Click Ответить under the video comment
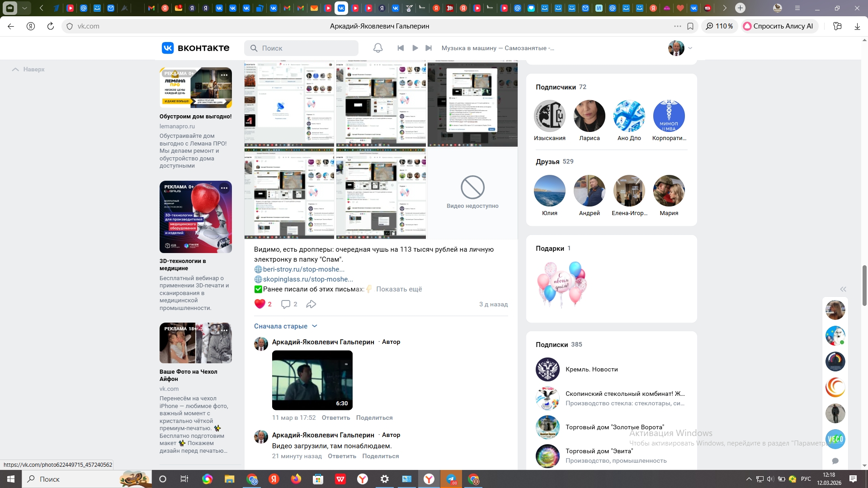Viewport: 868px width, 488px height. 335,418
